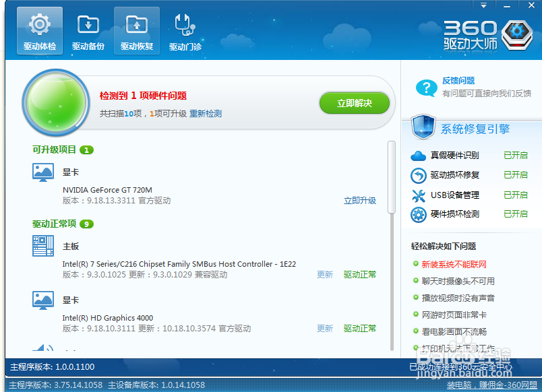The image size is (542, 392).
Task: Click the question mark feedback bubble icon
Action: (426, 88)
